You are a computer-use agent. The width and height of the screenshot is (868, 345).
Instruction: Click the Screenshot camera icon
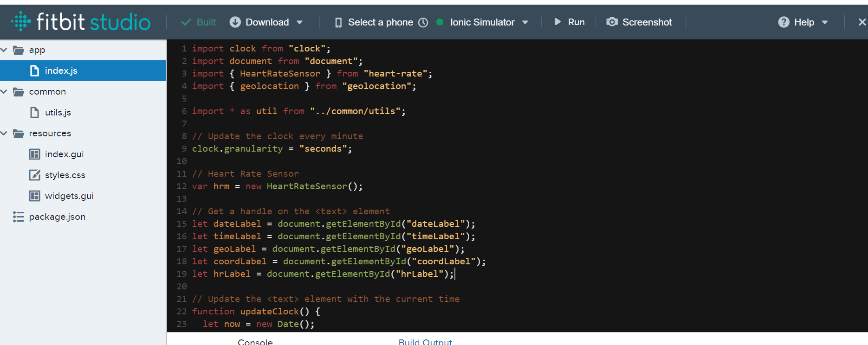tap(612, 22)
